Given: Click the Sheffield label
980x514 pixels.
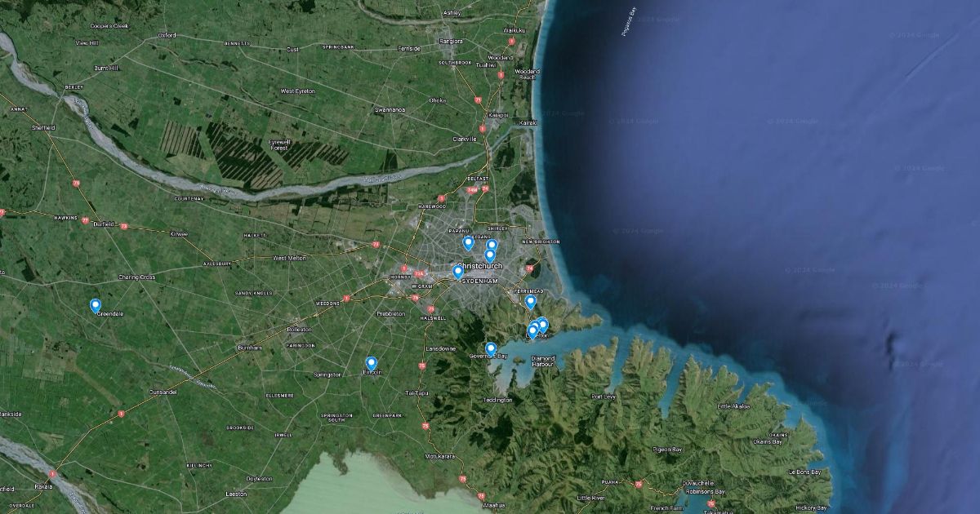Looking at the screenshot, I should (x=43, y=128).
